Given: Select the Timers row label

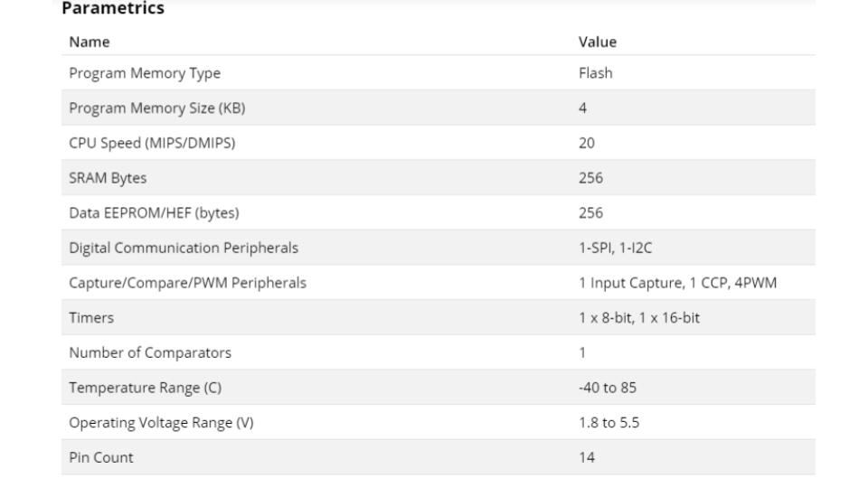Looking at the screenshot, I should point(91,318).
